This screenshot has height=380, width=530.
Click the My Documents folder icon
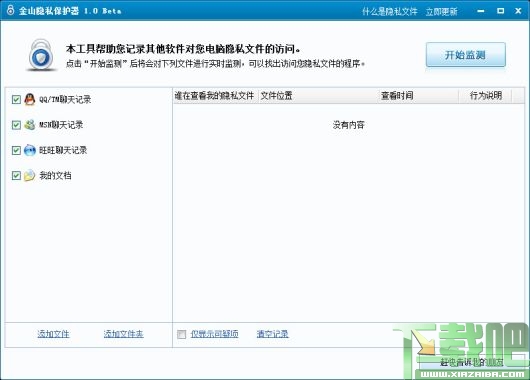click(x=30, y=175)
